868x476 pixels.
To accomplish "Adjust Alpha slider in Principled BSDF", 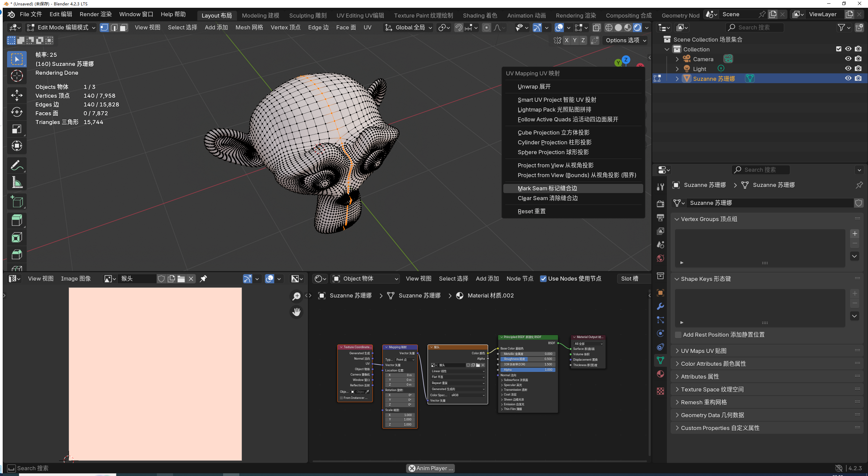I will (528, 370).
